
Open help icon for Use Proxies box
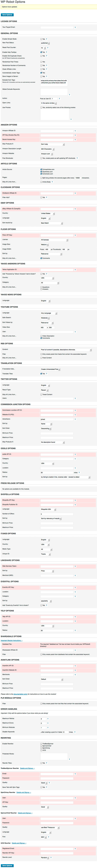pyautogui.click(x=71, y=119)
